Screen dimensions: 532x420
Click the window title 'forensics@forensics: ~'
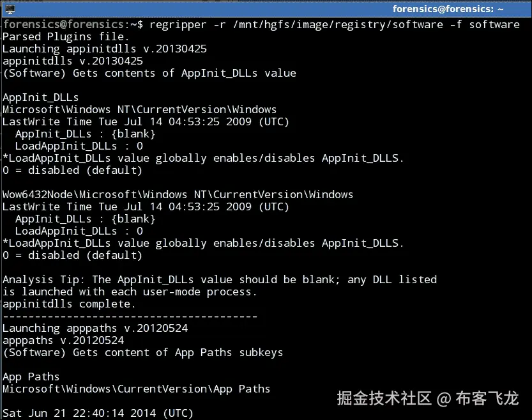pos(448,9)
